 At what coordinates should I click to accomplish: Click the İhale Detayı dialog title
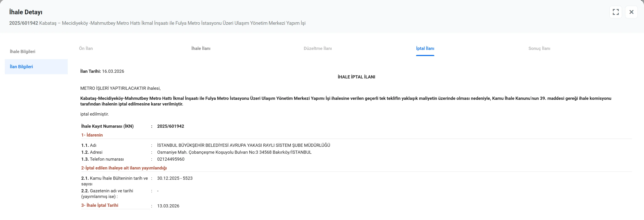[26, 12]
